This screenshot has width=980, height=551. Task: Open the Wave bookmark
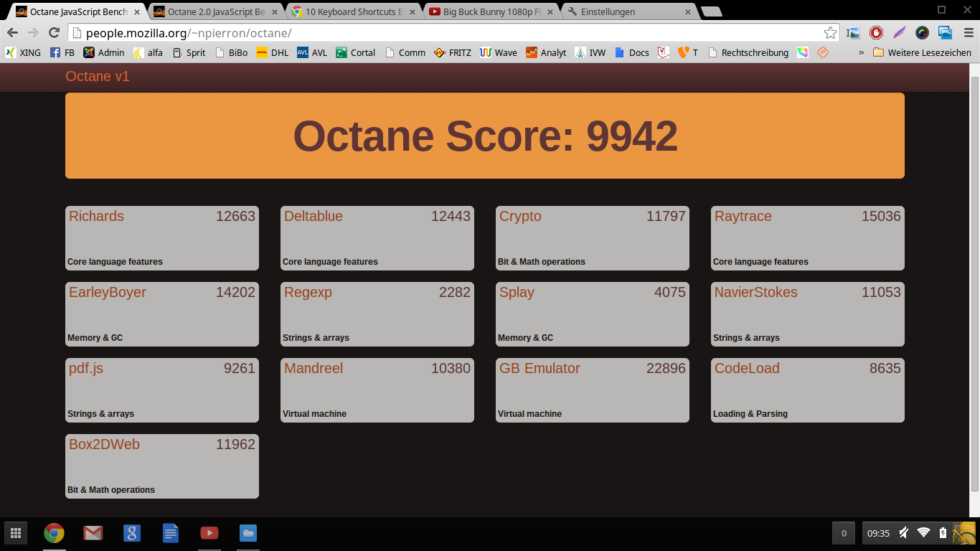pos(499,52)
